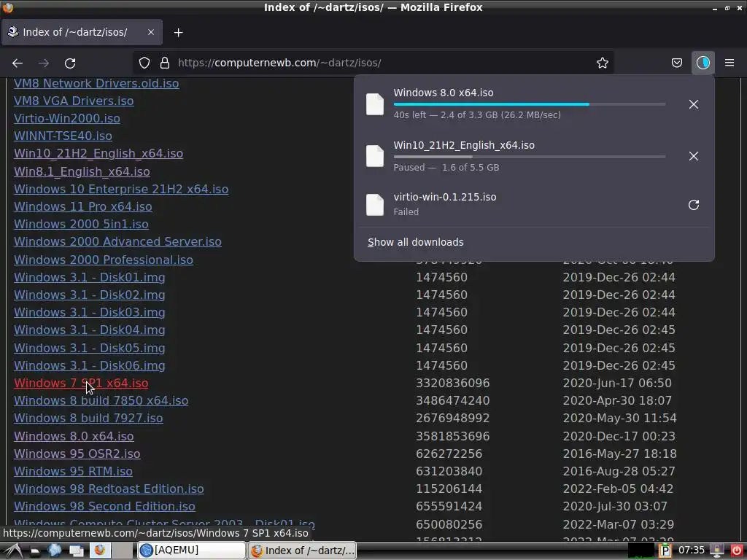
Task: Open Windows 2000 Professional.iso link
Action: [104, 260]
